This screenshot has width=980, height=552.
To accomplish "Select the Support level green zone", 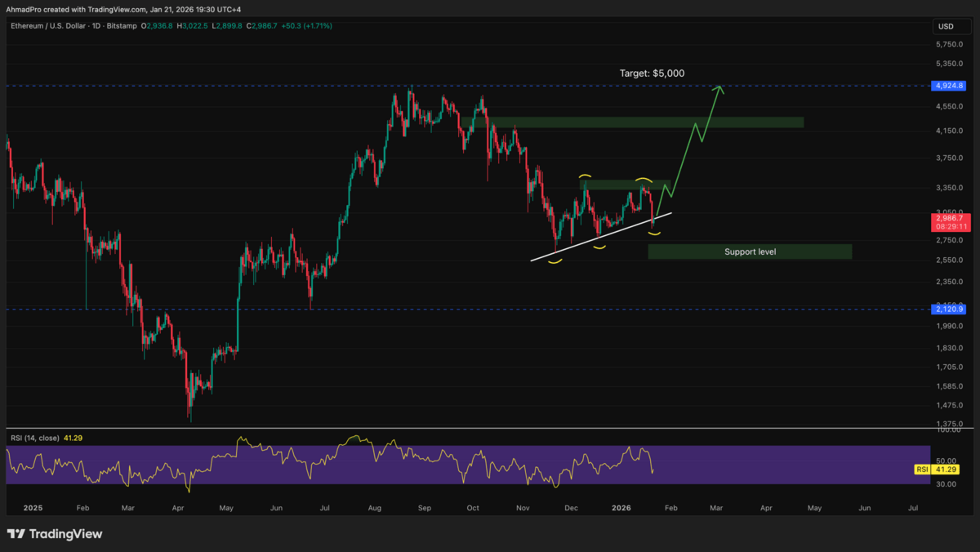I will (x=749, y=252).
